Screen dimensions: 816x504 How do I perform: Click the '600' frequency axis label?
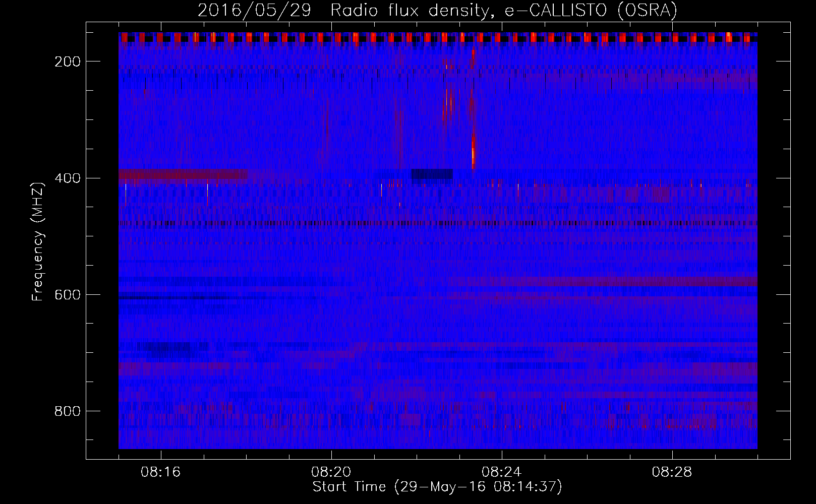(x=68, y=295)
